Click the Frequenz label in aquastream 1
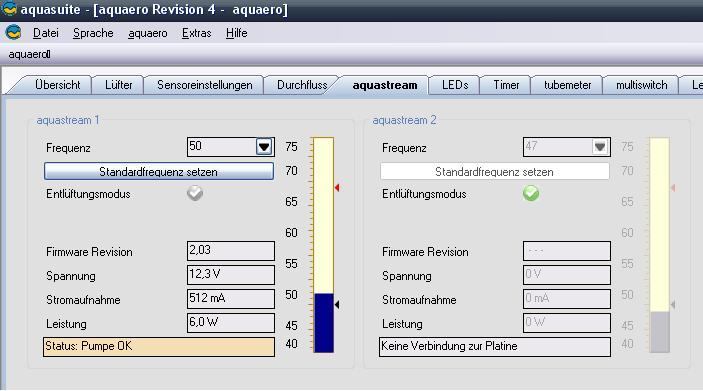Viewport: 703px width, 391px height. pos(68,148)
